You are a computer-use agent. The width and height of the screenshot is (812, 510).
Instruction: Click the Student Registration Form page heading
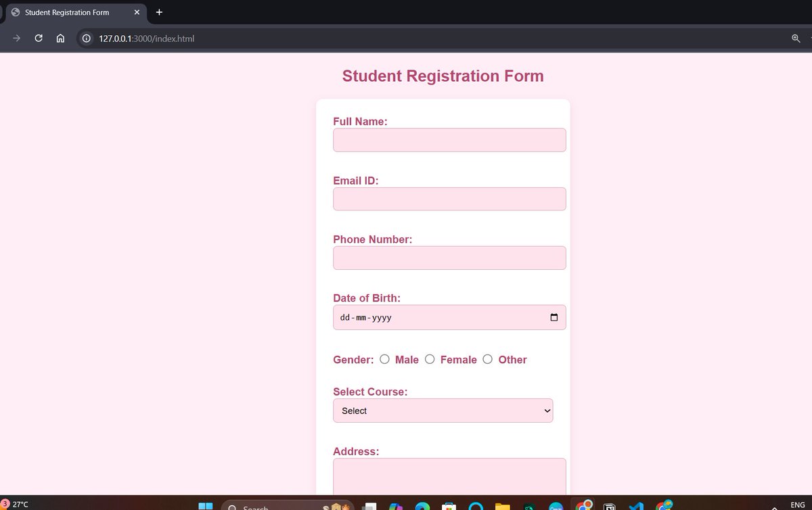pos(443,76)
